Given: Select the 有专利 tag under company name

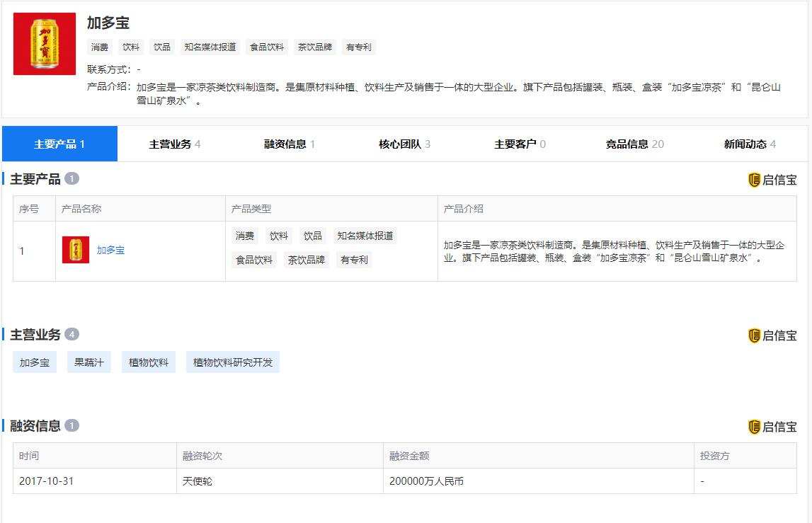Looking at the screenshot, I should pos(358,47).
